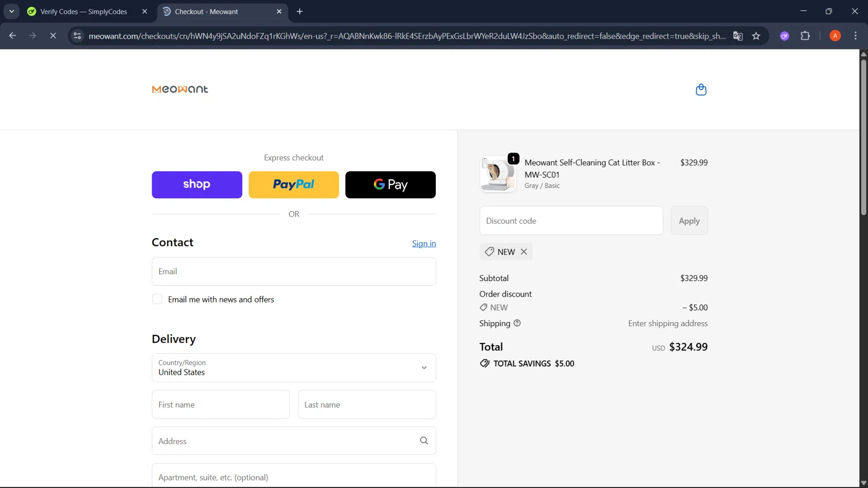The image size is (868, 488).
Task: Minimize the browser window
Action: 803,12
